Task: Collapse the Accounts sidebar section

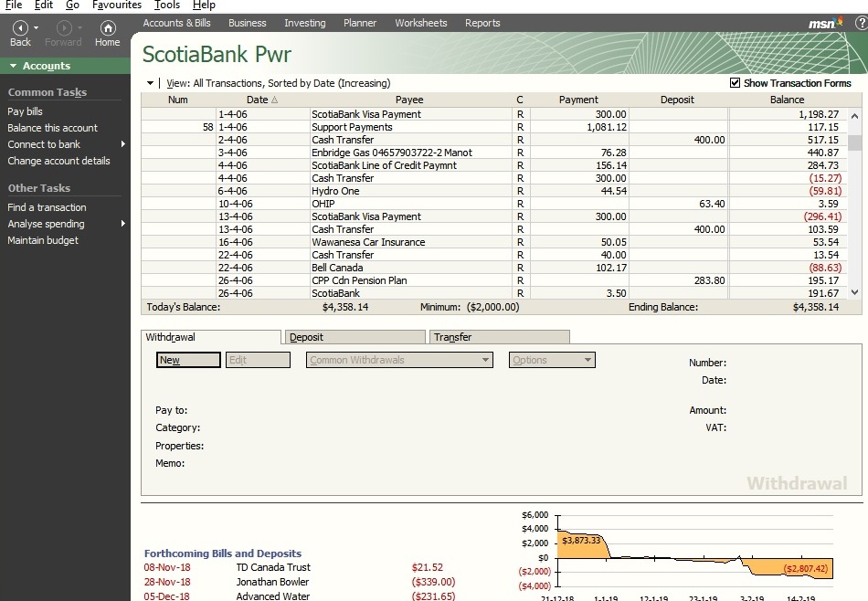Action: [x=14, y=66]
